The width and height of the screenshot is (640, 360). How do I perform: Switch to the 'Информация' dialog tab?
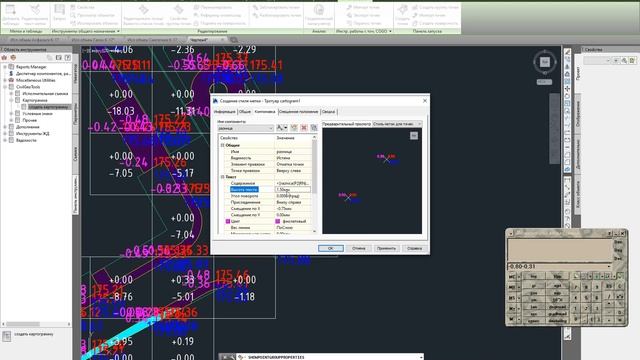[225, 111]
